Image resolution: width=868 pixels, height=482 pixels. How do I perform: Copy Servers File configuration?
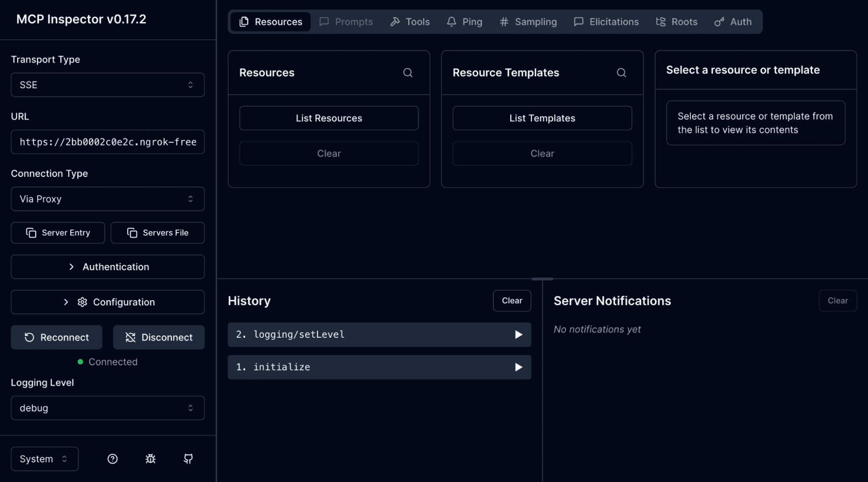(157, 233)
